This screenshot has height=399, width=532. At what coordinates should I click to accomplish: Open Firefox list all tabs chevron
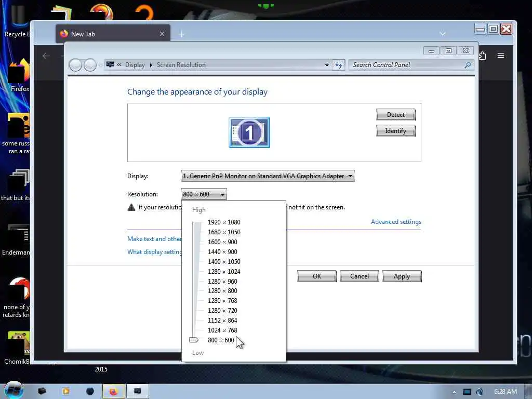pos(443,34)
